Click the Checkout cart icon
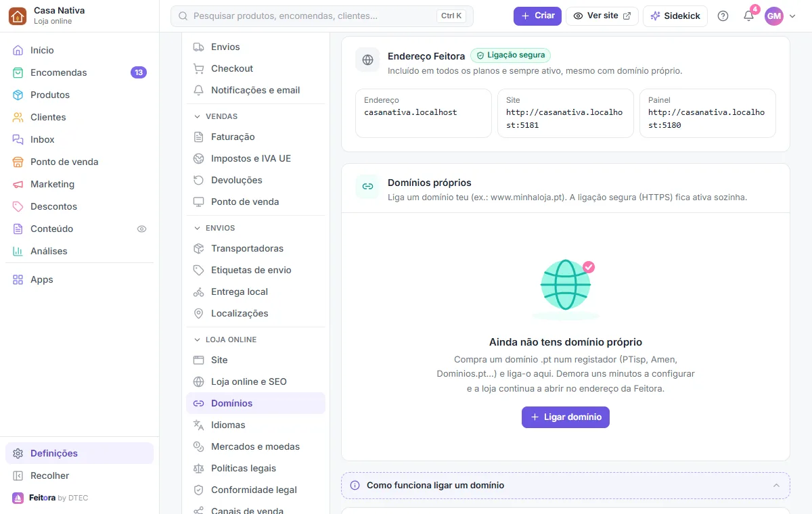812x514 pixels. 198,68
